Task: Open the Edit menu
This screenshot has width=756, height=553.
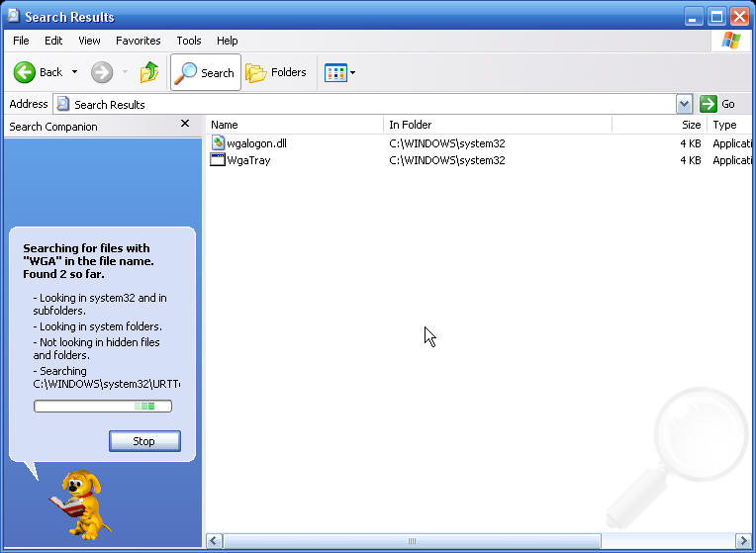Action: [53, 41]
